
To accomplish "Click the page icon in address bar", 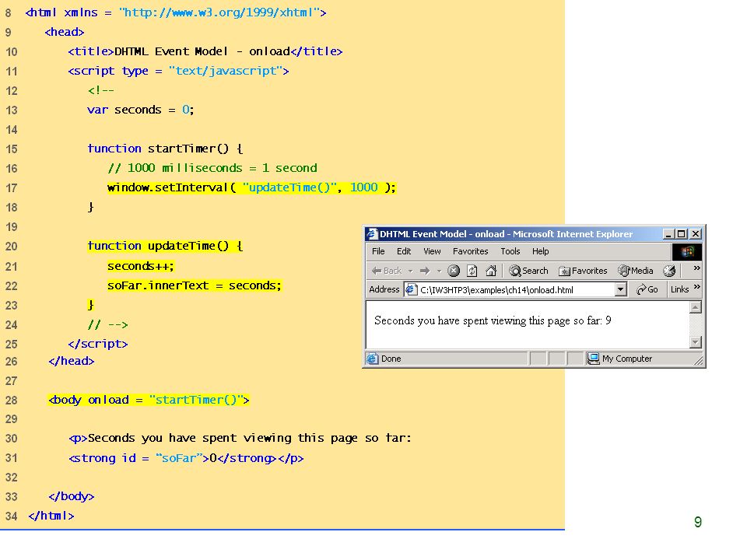I will tap(411, 289).
